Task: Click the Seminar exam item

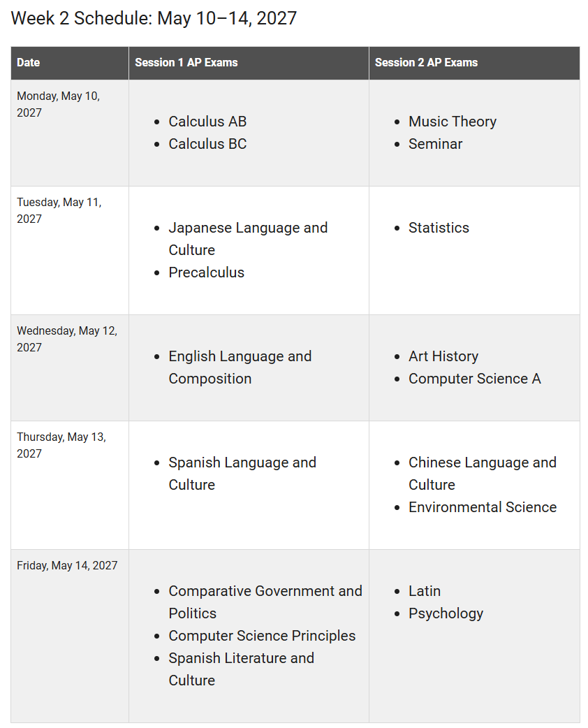Action: [x=435, y=144]
